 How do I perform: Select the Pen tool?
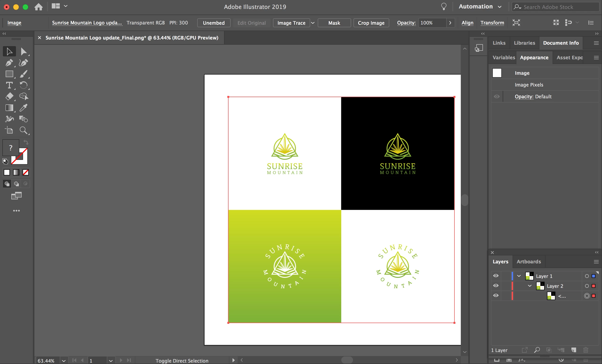point(9,63)
